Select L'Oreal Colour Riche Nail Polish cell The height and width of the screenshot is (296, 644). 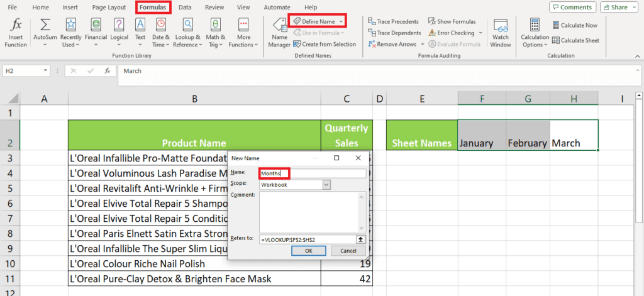[195, 263]
